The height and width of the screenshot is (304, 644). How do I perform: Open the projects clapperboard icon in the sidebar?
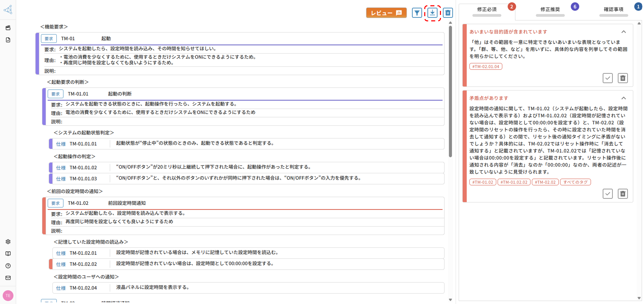click(x=8, y=28)
